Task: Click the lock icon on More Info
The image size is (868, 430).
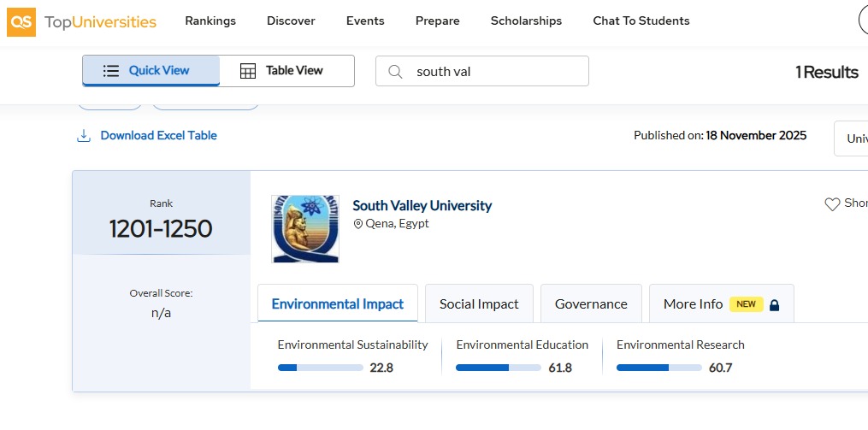Action: click(x=775, y=304)
